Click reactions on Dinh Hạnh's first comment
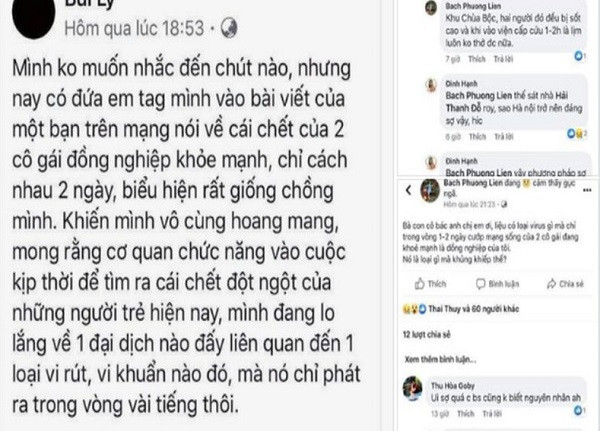This screenshot has height=431, width=600. pyautogui.click(x=577, y=133)
